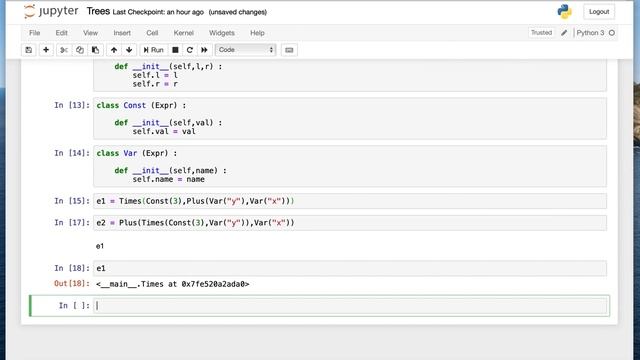Open the Edit menu
Image resolution: width=640 pixels, height=360 pixels.
click(x=62, y=33)
